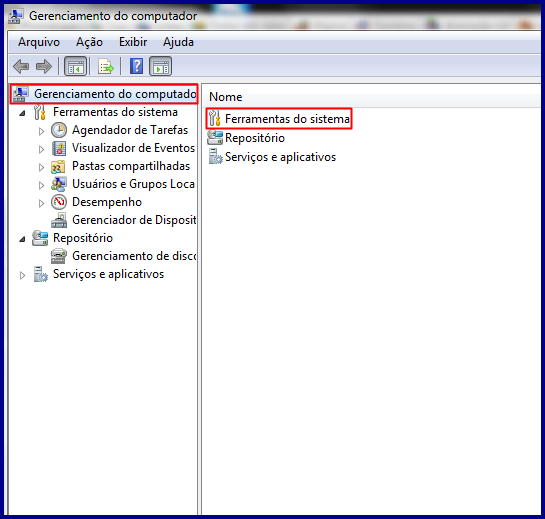Collapse the Ferramentas do sistema tree node
The height and width of the screenshot is (519, 545).
(x=23, y=113)
